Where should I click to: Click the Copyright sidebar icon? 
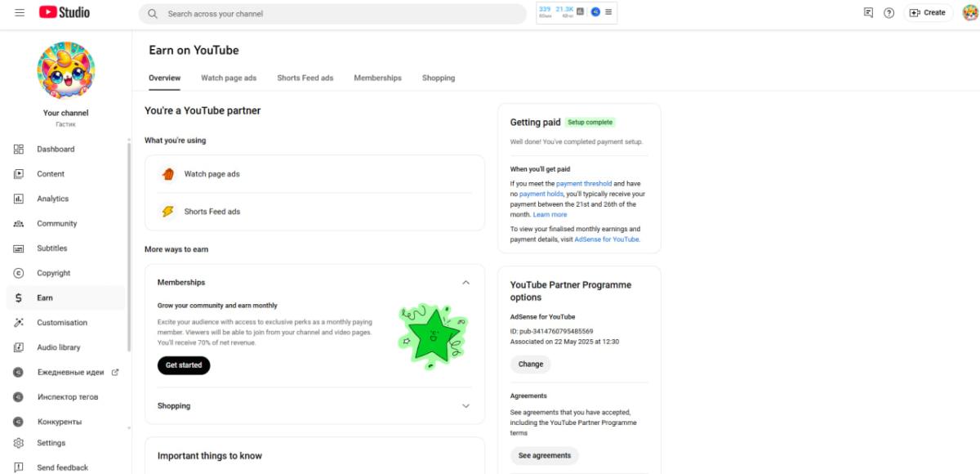19,273
